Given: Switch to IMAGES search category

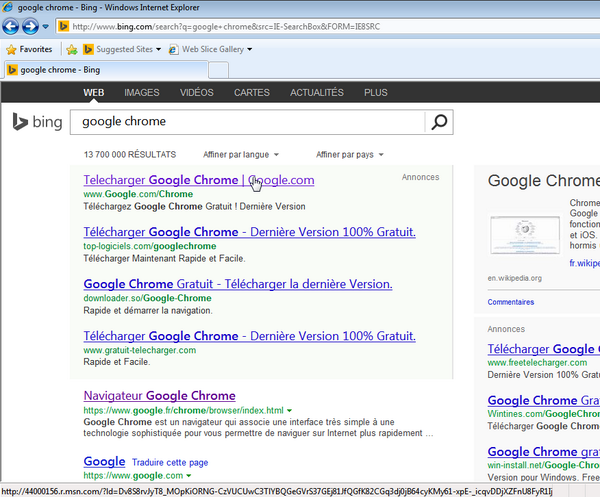Looking at the screenshot, I should (142, 93).
